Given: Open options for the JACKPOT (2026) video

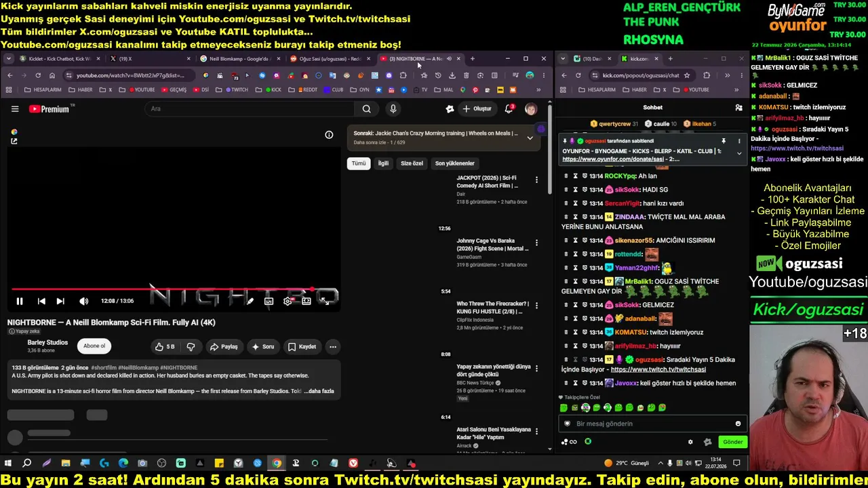Looking at the screenshot, I should [x=536, y=180].
